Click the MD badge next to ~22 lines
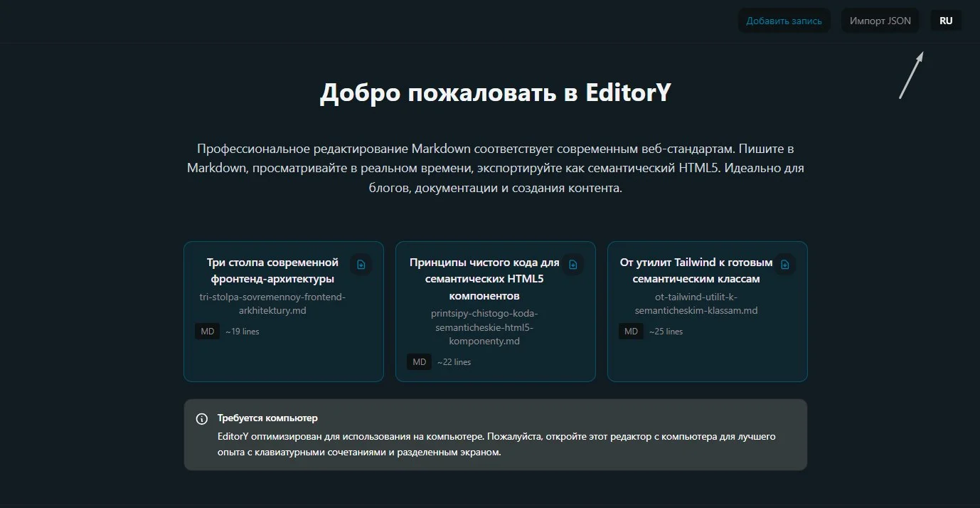This screenshot has width=980, height=508. [x=419, y=362]
